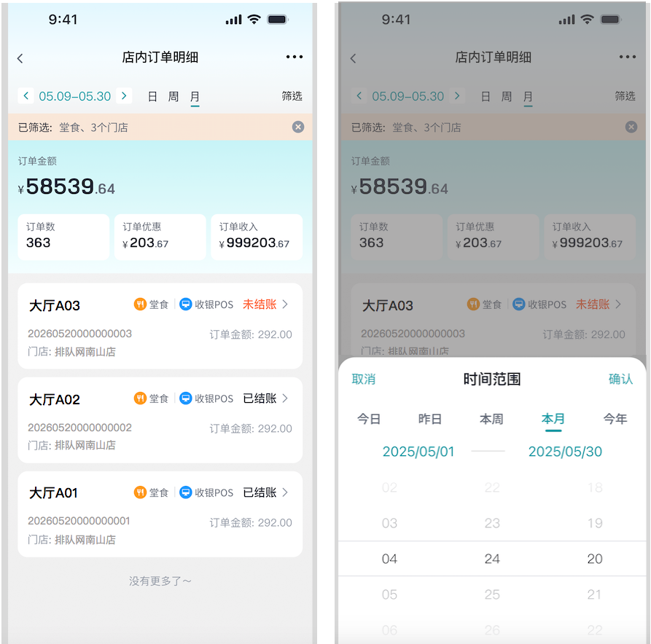Pick 18 in last picker column
Screen dimensions: 651x644
[595, 487]
